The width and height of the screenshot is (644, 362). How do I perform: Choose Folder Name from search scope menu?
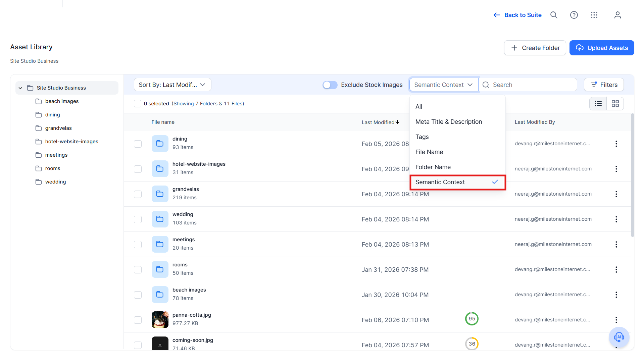(x=457, y=167)
